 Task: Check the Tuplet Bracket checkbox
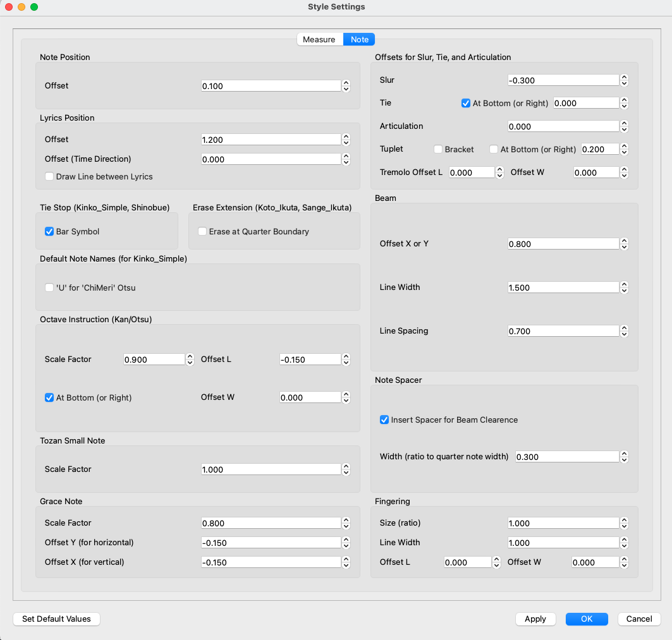pyautogui.click(x=438, y=150)
